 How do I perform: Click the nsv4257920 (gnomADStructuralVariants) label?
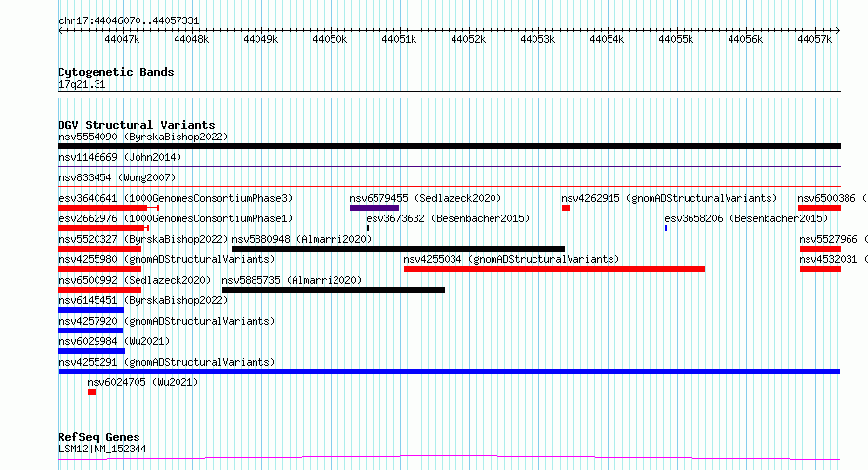(167, 321)
